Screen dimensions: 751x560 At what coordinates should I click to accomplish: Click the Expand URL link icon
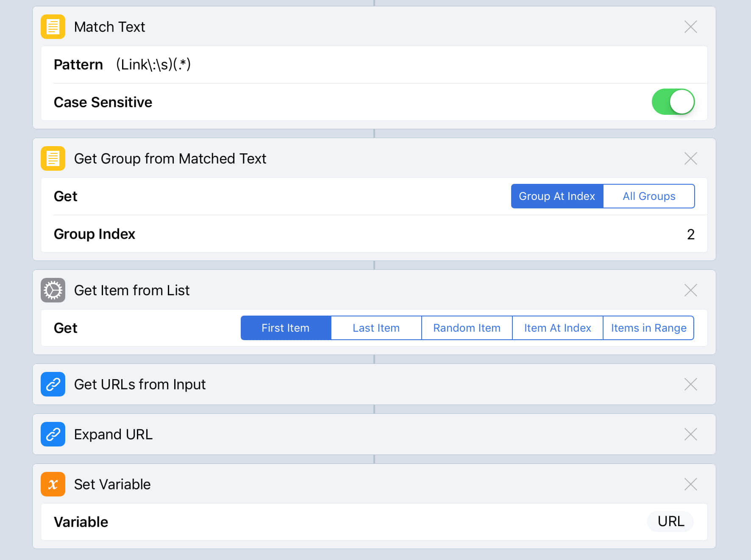53,434
